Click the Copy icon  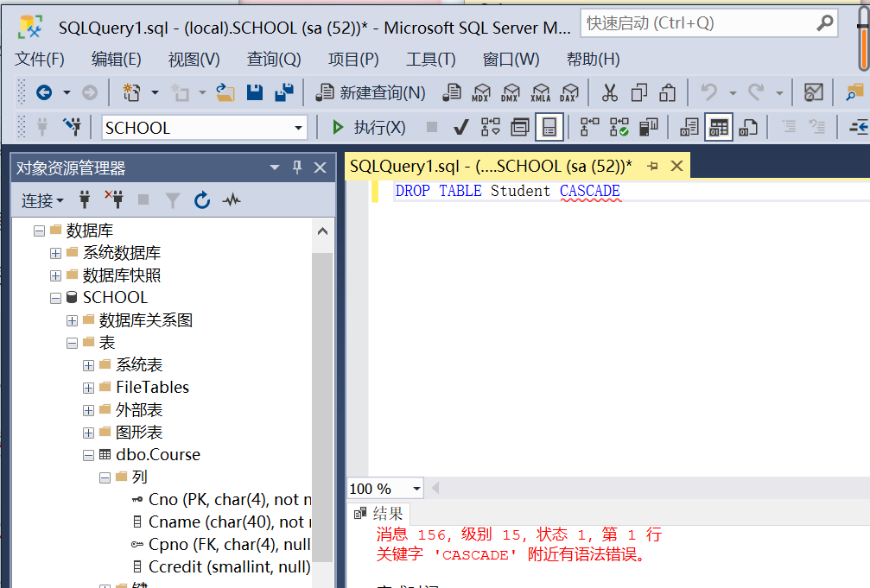(639, 92)
